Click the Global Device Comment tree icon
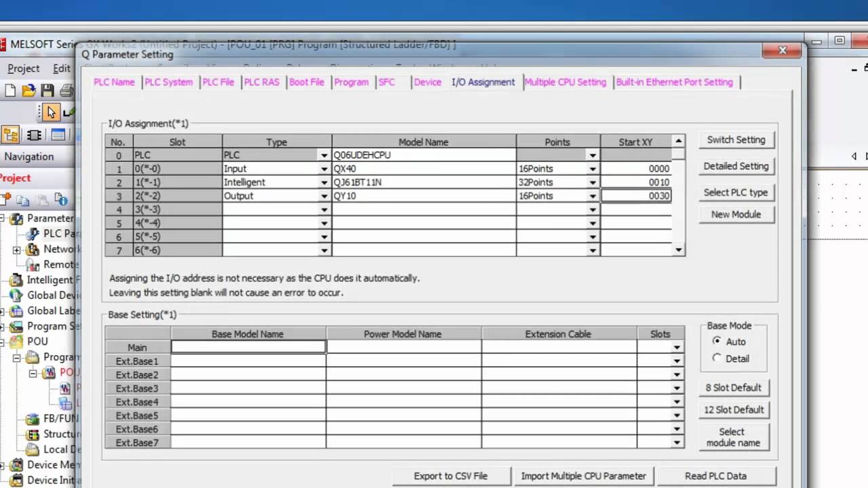Viewport: 868px width, 488px height. tap(16, 296)
